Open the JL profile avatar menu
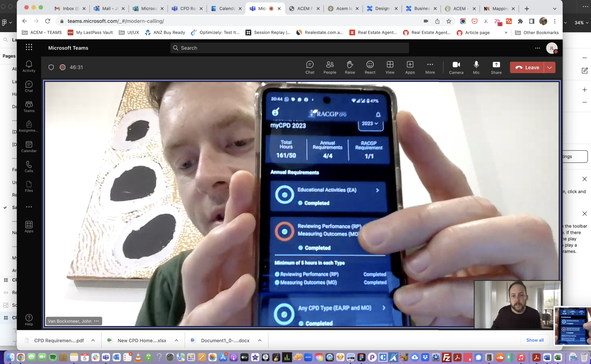The image size is (591, 364). tap(552, 48)
